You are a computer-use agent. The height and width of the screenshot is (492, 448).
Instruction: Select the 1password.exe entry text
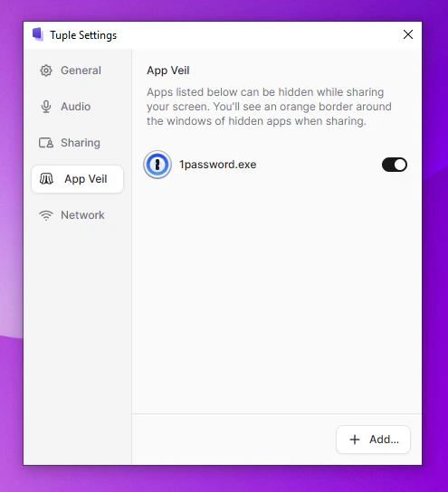[x=217, y=165]
